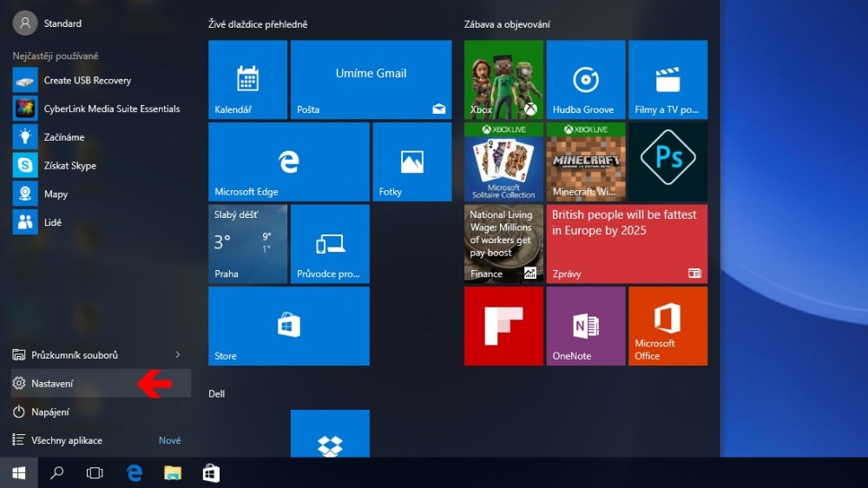This screenshot has width=868, height=488.
Task: Open the Dropbox tile
Action: pyautogui.click(x=330, y=434)
